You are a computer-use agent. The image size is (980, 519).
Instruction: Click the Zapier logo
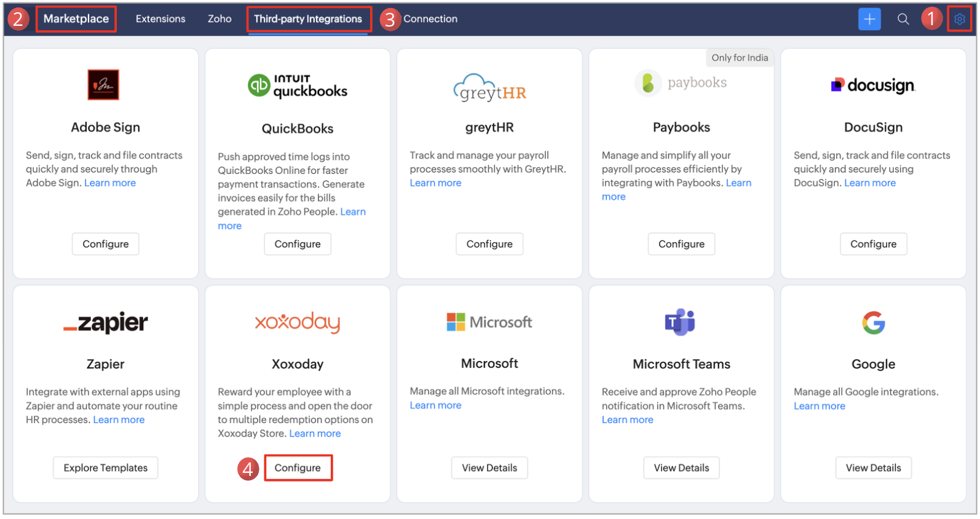pyautogui.click(x=106, y=322)
